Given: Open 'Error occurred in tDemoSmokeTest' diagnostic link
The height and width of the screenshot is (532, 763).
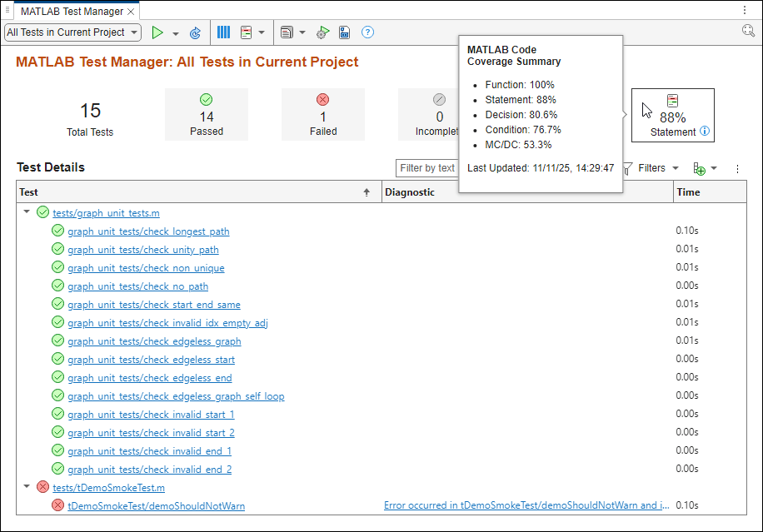Looking at the screenshot, I should pos(526,505).
